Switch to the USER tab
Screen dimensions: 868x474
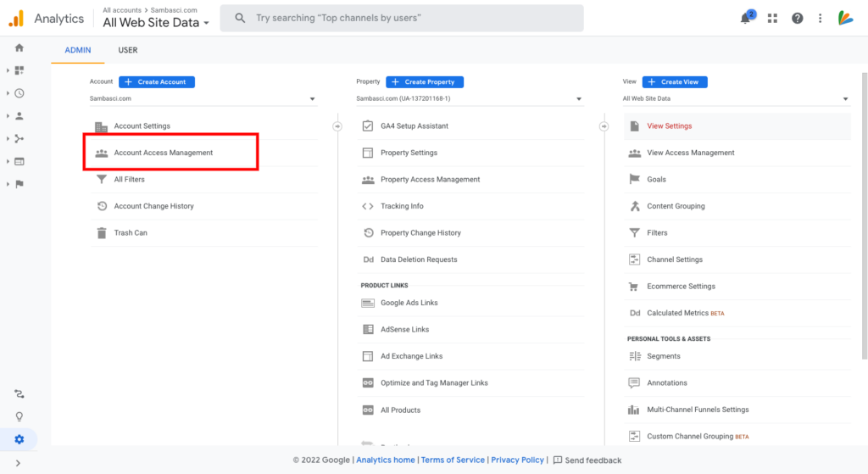click(x=128, y=50)
